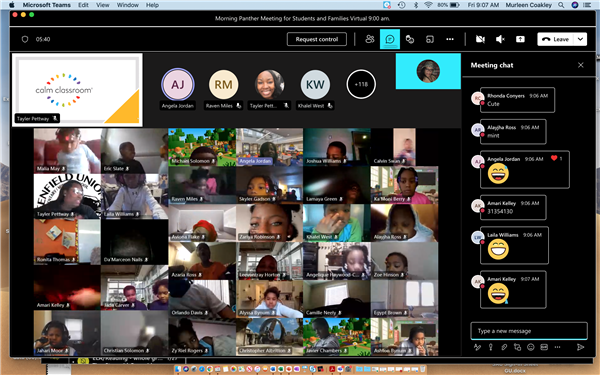Leave the meeting

click(556, 39)
